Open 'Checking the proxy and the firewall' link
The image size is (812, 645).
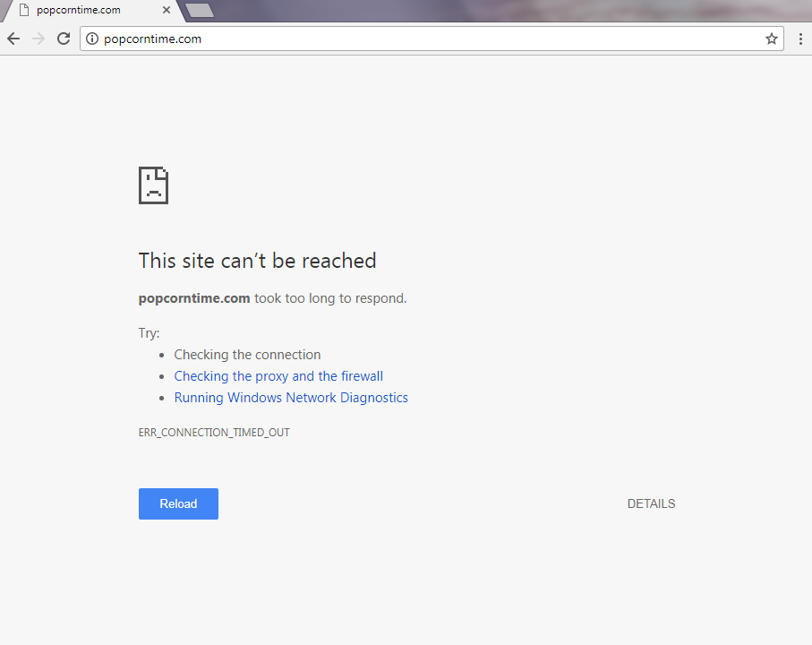278,376
